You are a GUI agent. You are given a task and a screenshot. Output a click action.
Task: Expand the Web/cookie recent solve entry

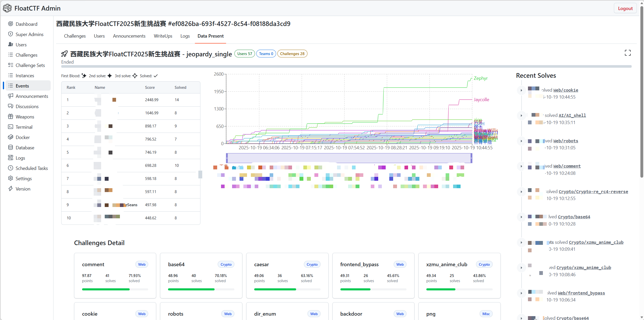point(521,90)
